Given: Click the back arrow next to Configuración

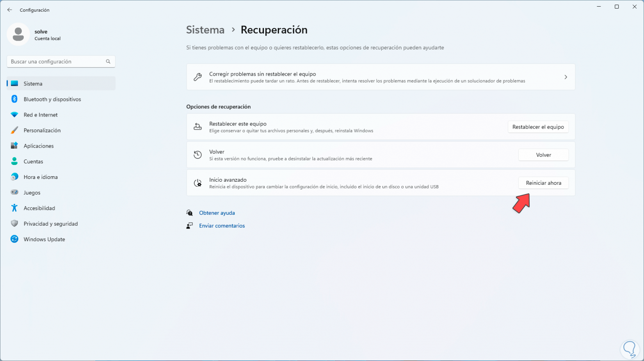Looking at the screenshot, I should click(x=10, y=10).
